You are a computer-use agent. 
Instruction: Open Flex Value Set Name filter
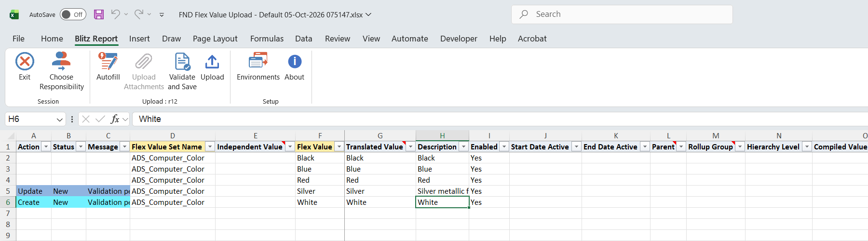click(210, 147)
